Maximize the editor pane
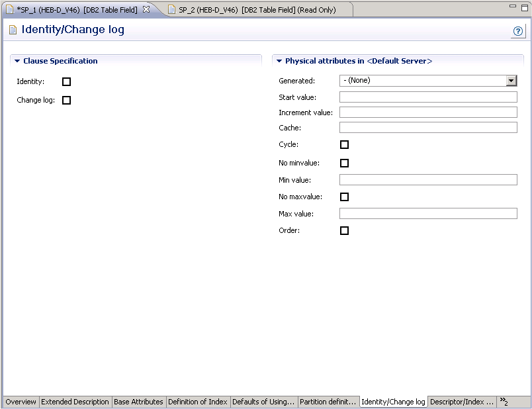532x409 pixels. tap(524, 7)
